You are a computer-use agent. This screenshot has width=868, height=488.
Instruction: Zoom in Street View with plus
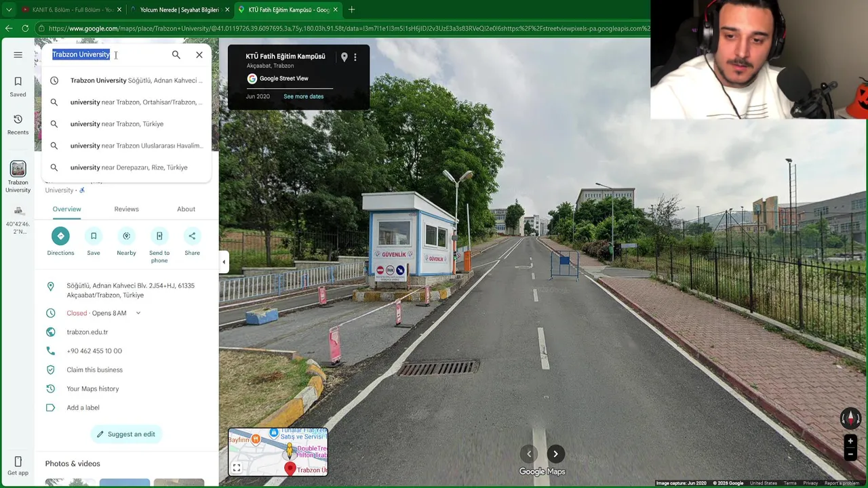coord(850,441)
